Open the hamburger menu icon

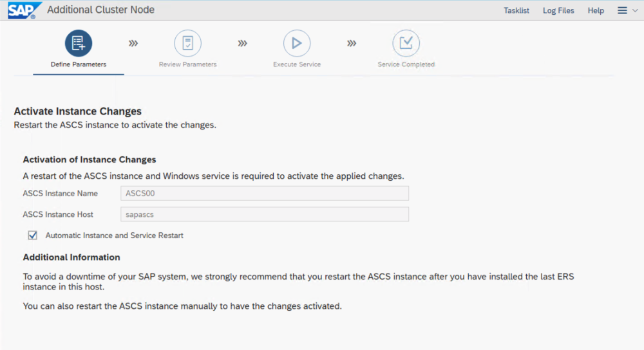622,10
